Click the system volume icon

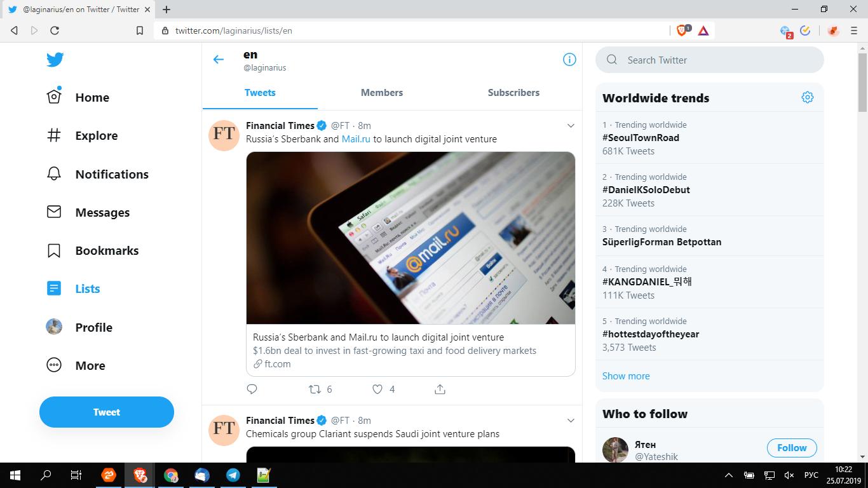789,475
